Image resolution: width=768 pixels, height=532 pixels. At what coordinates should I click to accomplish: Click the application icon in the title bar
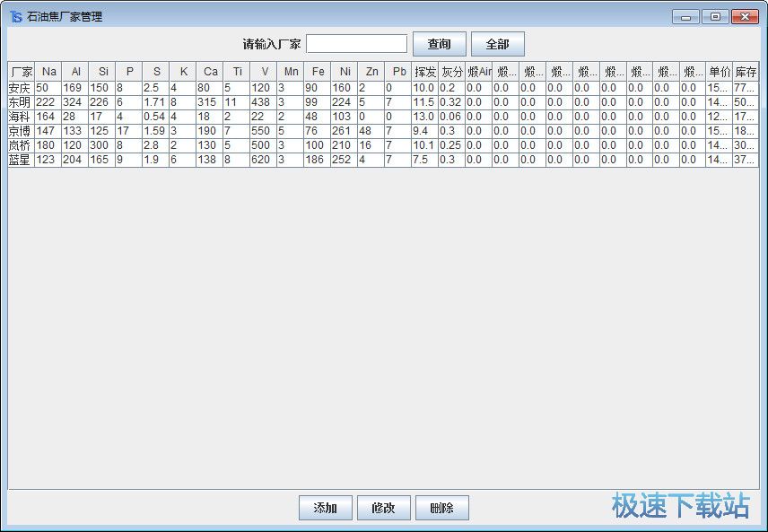point(14,15)
